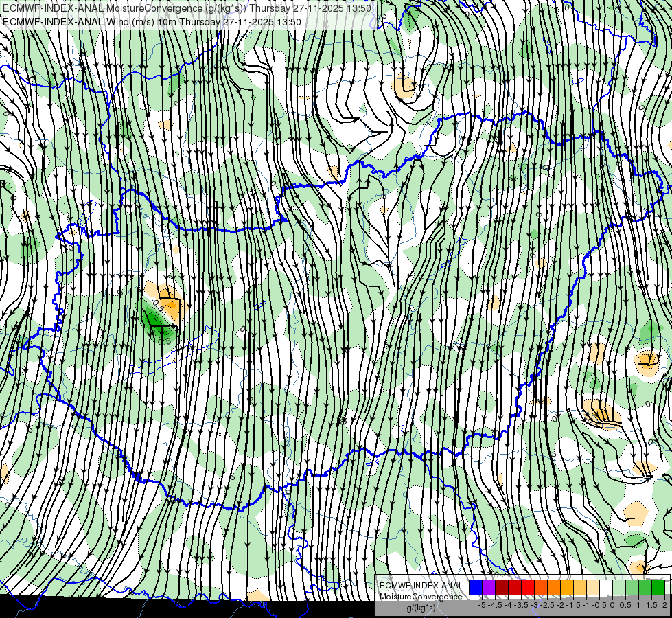This screenshot has width=672, height=618.
Task: Click the MoistureConvergence title line at top
Action: [x=187, y=8]
